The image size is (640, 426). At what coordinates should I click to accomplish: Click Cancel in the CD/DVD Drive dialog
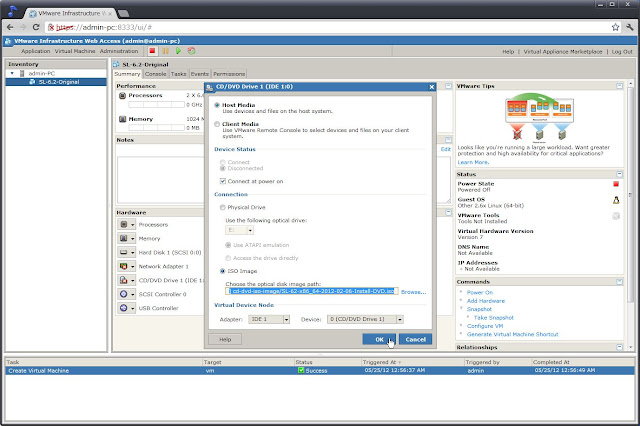pyautogui.click(x=416, y=339)
